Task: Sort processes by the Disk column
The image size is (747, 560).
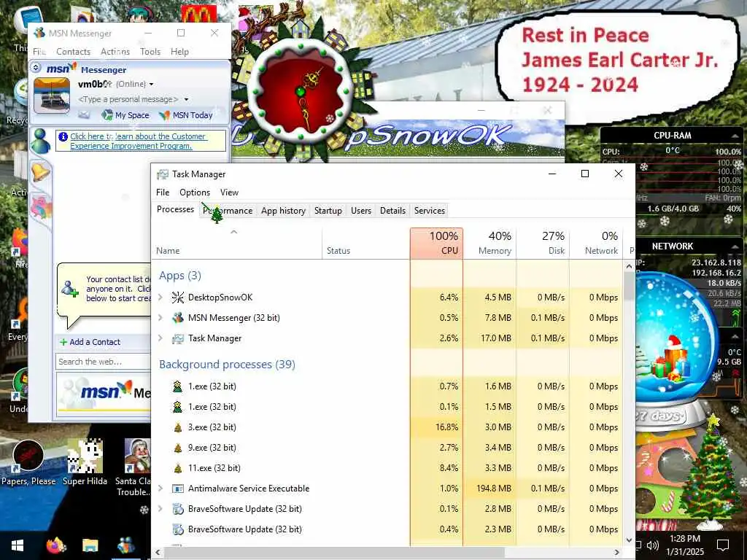Action: pyautogui.click(x=543, y=244)
